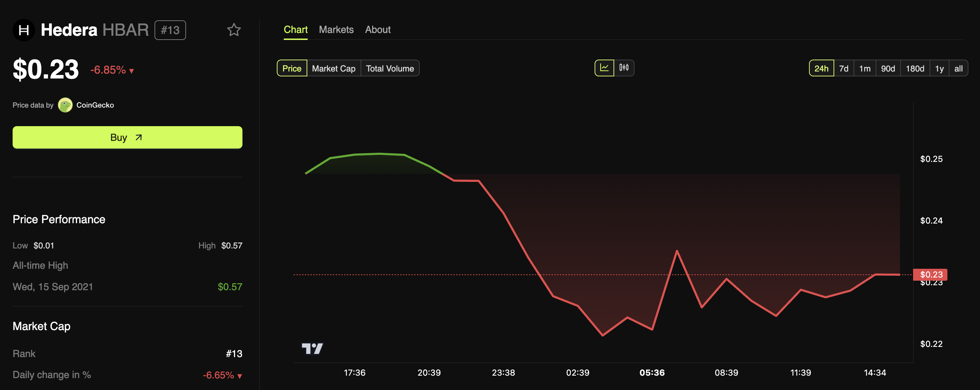Select the 180d time range

coord(914,68)
